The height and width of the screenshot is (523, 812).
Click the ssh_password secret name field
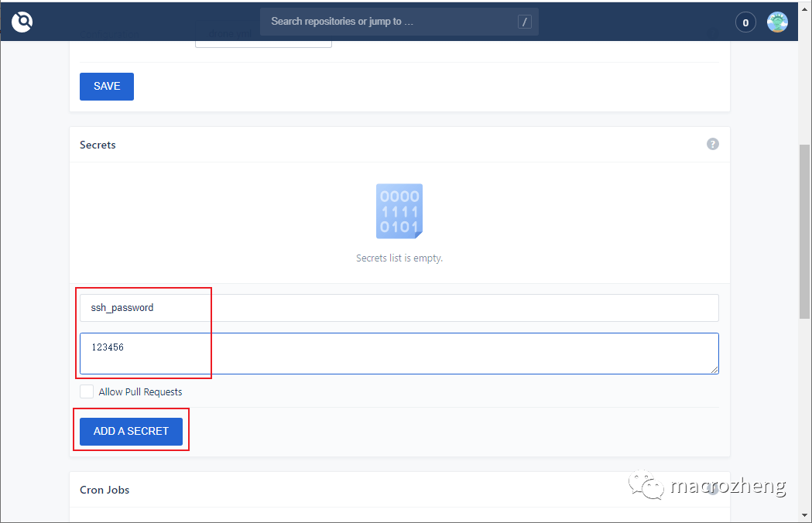tap(232, 307)
